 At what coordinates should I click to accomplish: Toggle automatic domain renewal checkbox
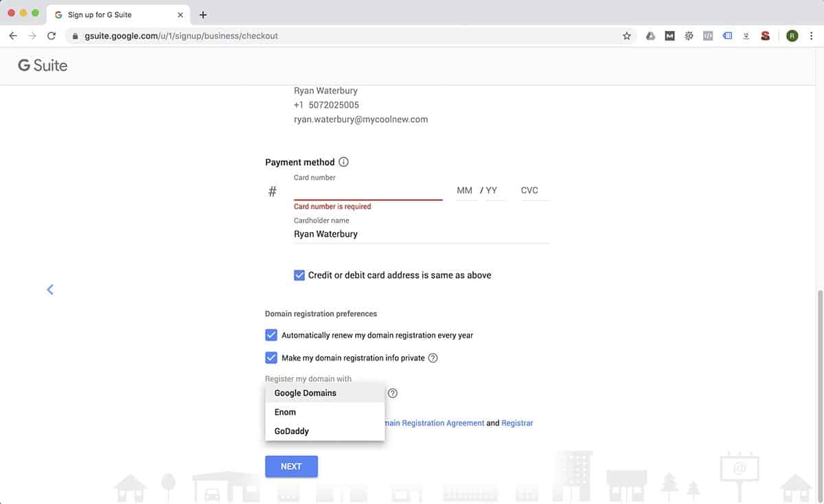(271, 335)
